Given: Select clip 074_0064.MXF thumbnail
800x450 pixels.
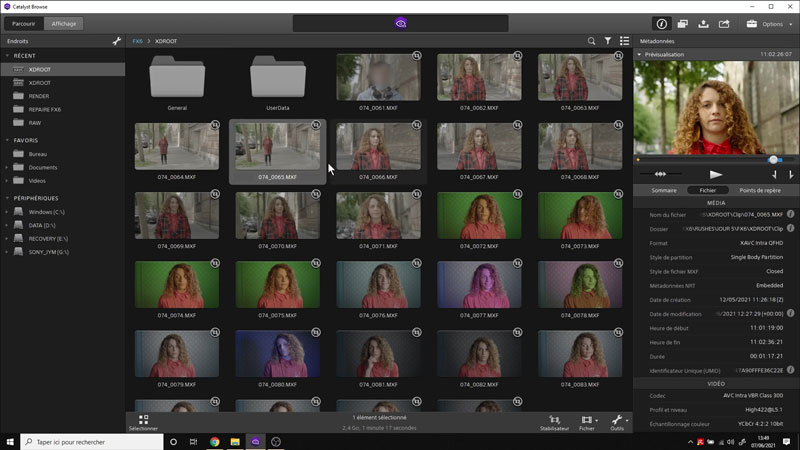Looking at the screenshot, I should 177,146.
